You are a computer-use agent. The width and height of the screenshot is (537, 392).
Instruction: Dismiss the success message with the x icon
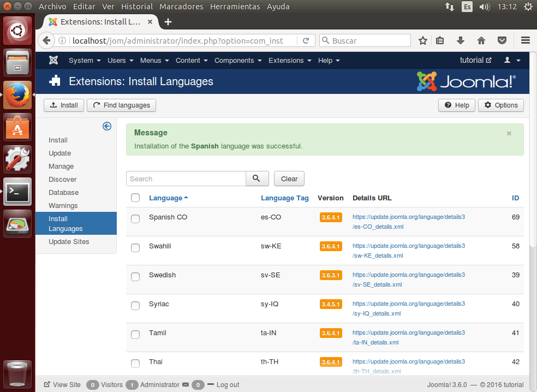509,133
